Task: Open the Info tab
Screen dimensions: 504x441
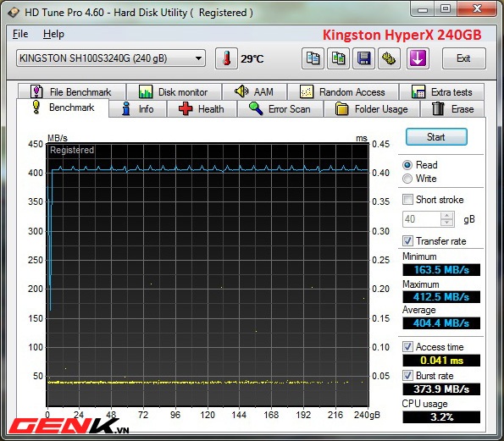Action: [x=137, y=109]
